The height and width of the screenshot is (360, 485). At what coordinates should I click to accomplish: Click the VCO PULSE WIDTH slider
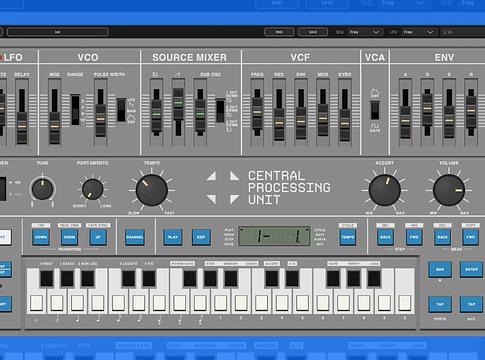[100, 119]
